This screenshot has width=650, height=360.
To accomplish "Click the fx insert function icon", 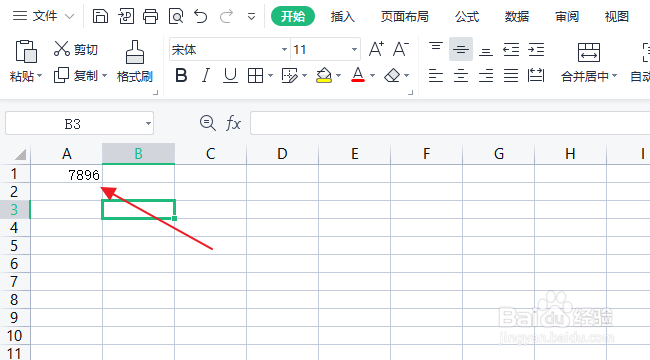I will (x=233, y=123).
